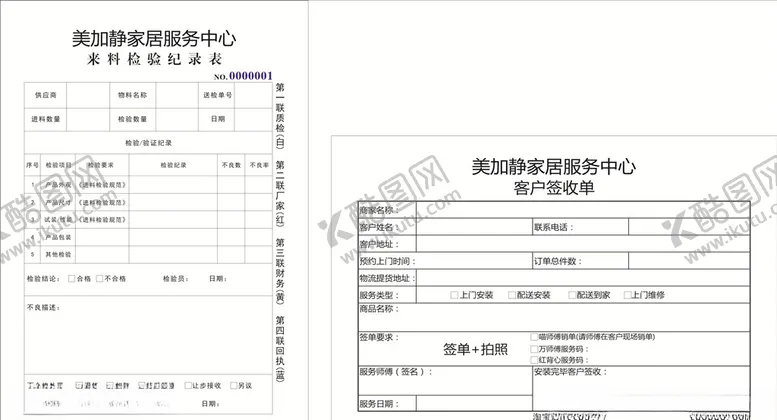Click the 送检单号 label cell
777x420 pixels.
coord(217,95)
